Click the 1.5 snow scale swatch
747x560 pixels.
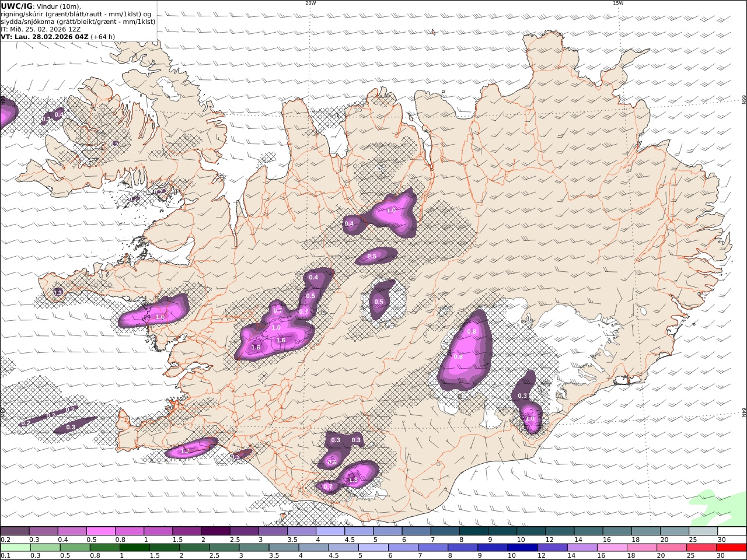(x=187, y=531)
